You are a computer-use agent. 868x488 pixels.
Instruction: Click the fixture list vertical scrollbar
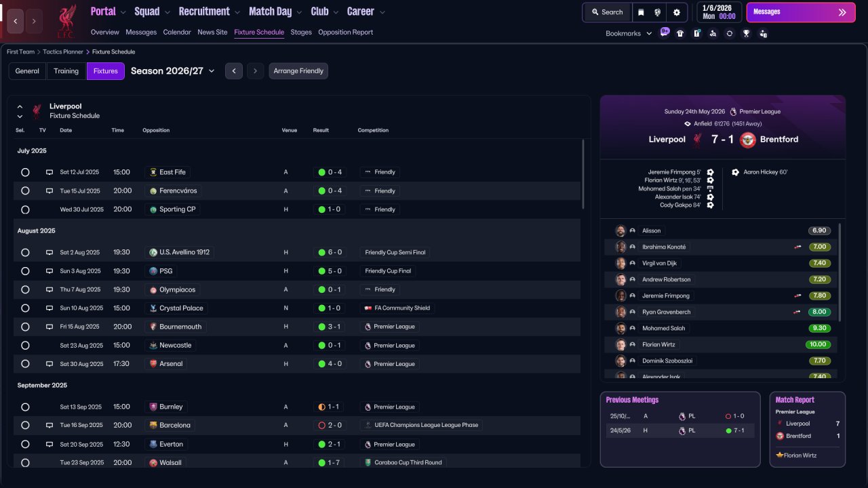(x=583, y=174)
